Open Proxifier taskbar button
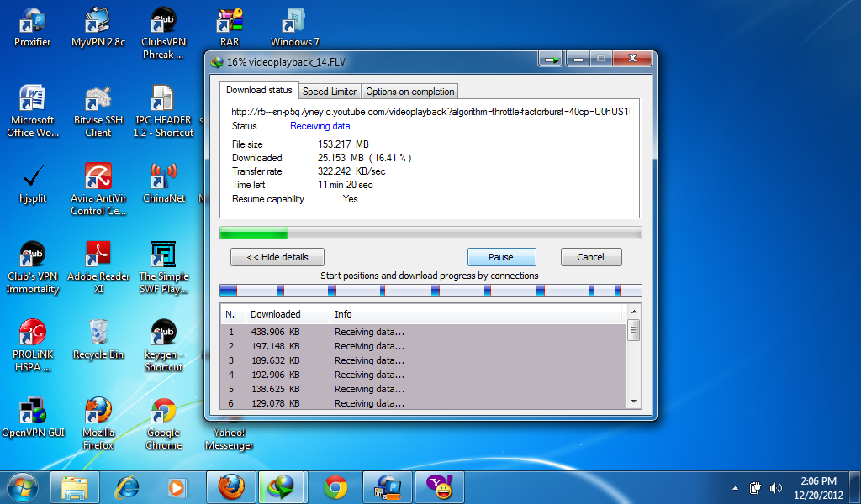Screen dimensions: 861x504 pyautogui.click(x=387, y=487)
